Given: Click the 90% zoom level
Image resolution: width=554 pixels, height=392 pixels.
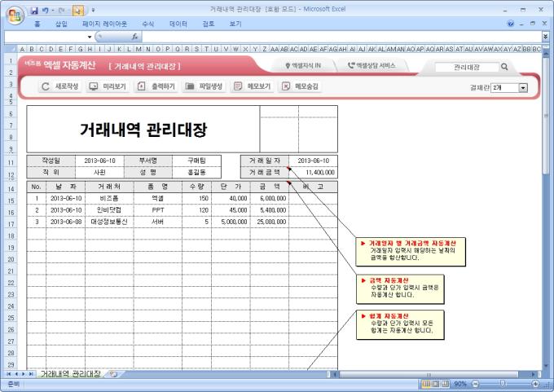Looking at the screenshot, I should point(460,384).
